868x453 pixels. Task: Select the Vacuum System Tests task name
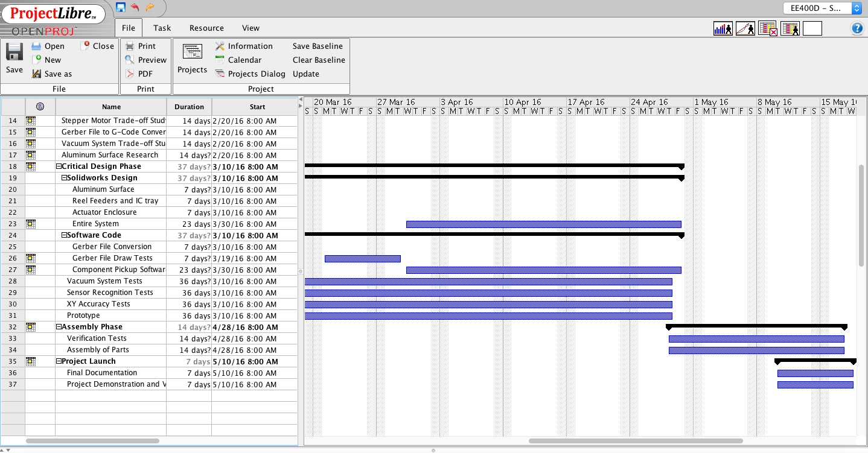click(x=104, y=281)
